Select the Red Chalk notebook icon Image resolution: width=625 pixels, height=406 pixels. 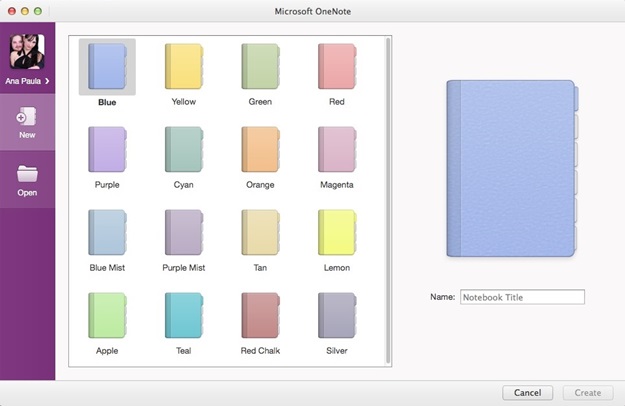pos(261,316)
